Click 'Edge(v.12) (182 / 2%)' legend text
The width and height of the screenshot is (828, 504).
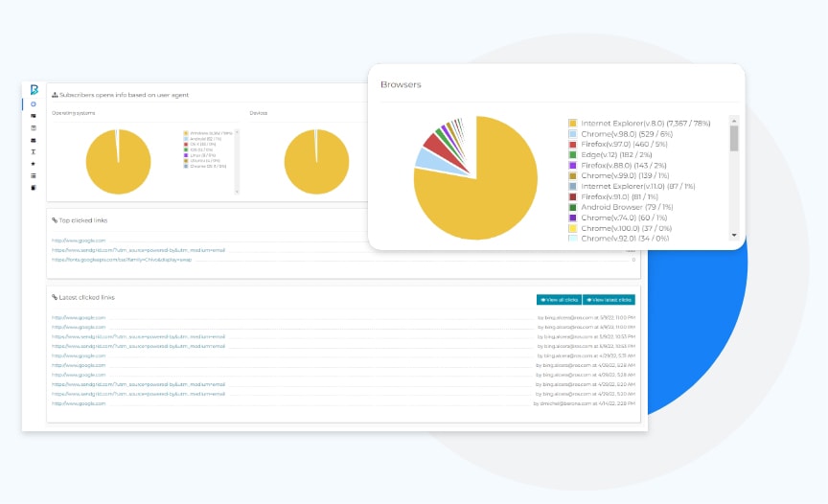pos(616,154)
